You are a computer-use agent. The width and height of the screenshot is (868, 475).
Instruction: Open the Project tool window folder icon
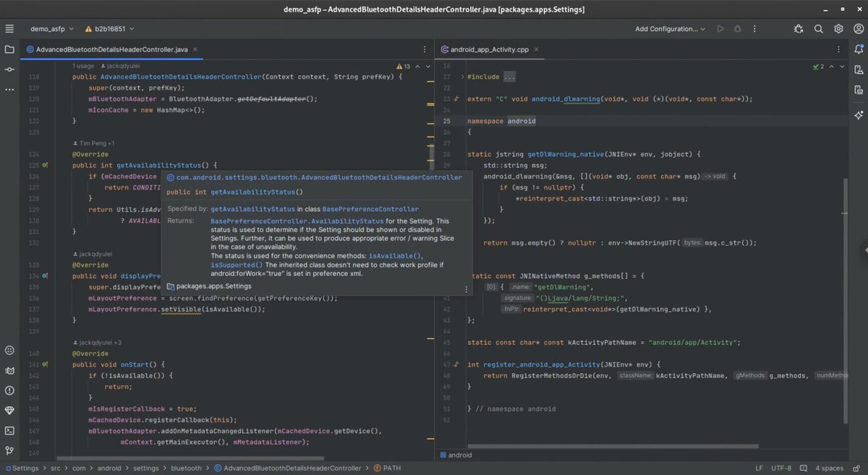pyautogui.click(x=9, y=50)
